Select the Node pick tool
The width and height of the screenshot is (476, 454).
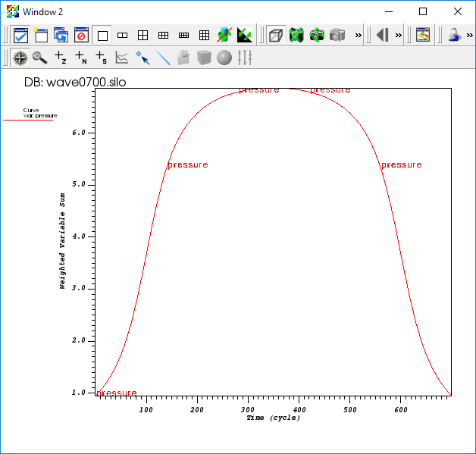tap(81, 58)
